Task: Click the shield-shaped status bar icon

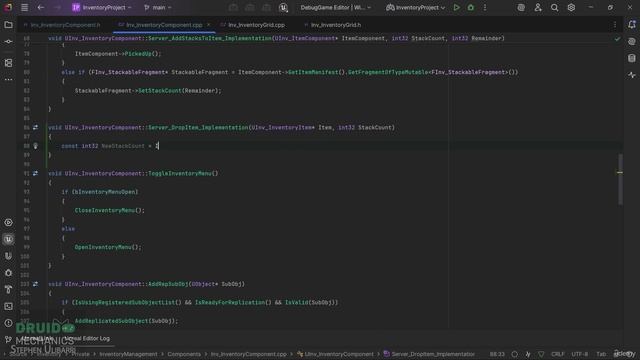Action: point(541,354)
